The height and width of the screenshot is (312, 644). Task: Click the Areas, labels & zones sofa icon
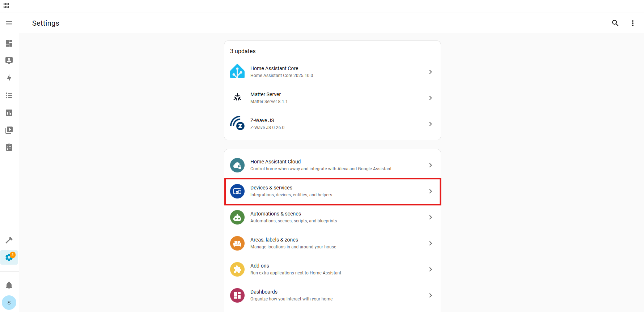(237, 243)
